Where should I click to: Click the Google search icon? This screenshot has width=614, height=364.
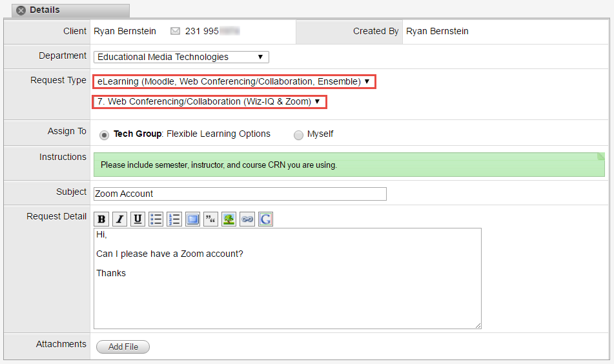[265, 219]
